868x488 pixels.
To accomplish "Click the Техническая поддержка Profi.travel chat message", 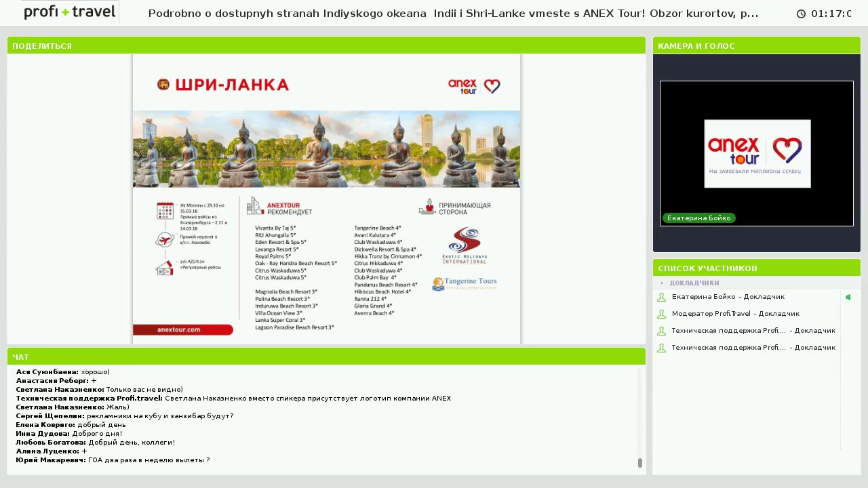I will point(233,399).
